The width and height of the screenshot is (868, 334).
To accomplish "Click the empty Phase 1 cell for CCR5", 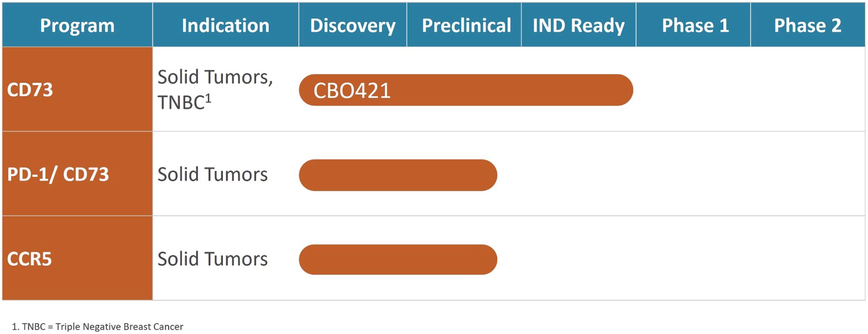I will point(693,258).
